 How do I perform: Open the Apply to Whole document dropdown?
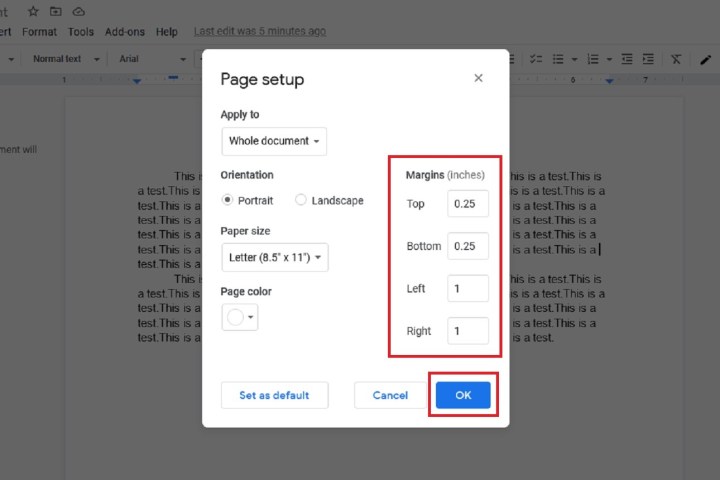pos(274,141)
